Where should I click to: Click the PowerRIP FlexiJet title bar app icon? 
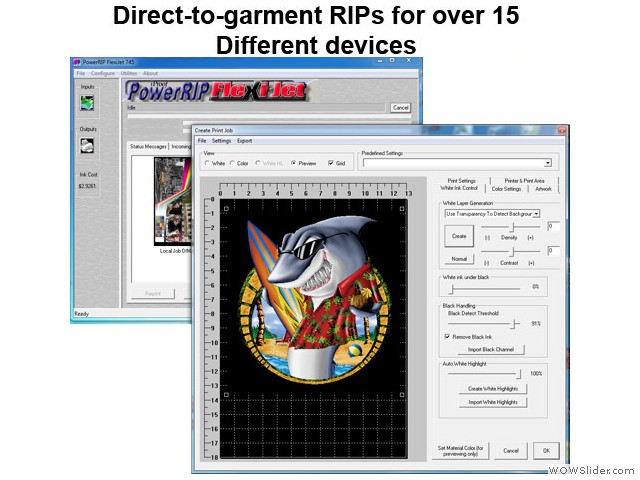click(77, 62)
